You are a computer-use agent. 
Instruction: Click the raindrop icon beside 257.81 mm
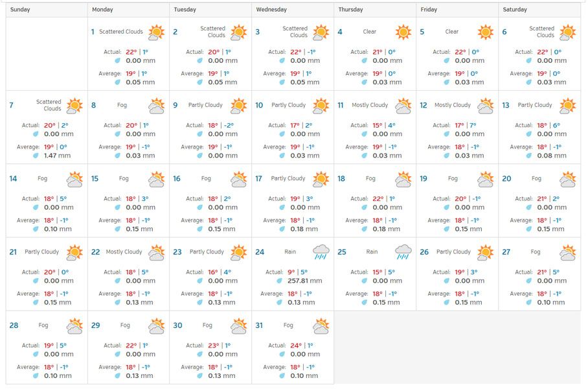pyautogui.click(x=280, y=281)
